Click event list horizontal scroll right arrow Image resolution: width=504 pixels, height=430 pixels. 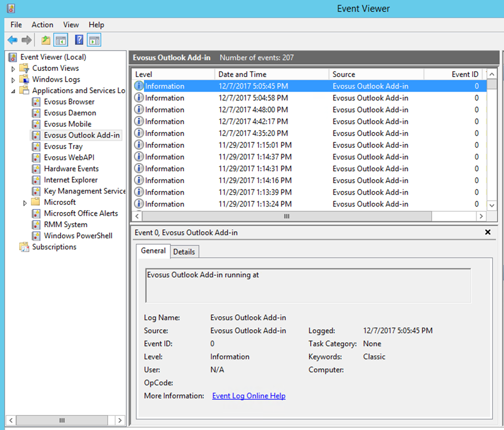[481, 216]
